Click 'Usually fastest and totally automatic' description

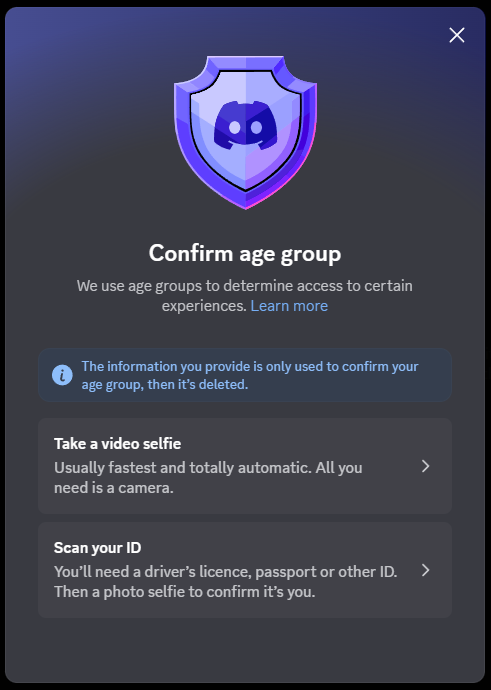point(208,467)
